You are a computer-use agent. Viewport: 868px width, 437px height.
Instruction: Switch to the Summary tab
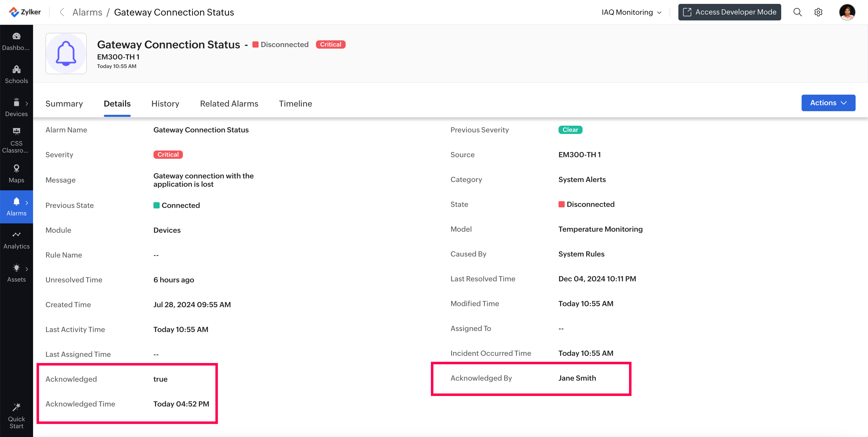point(64,103)
